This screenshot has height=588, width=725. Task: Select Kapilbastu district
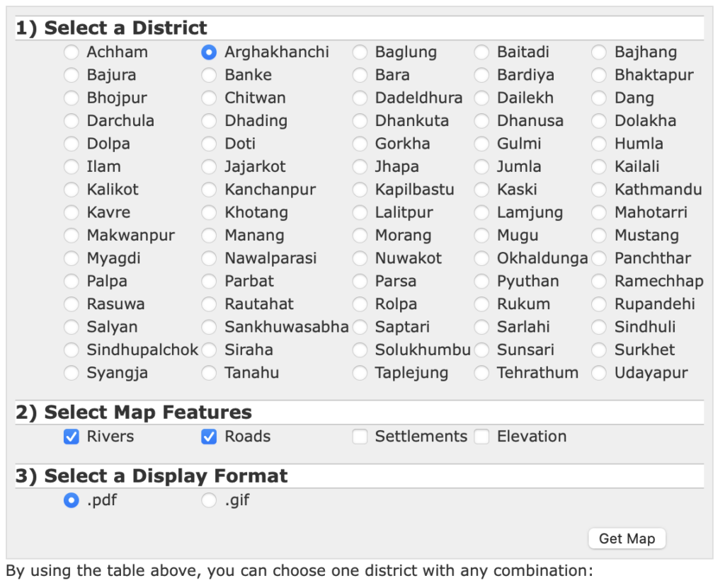click(360, 190)
